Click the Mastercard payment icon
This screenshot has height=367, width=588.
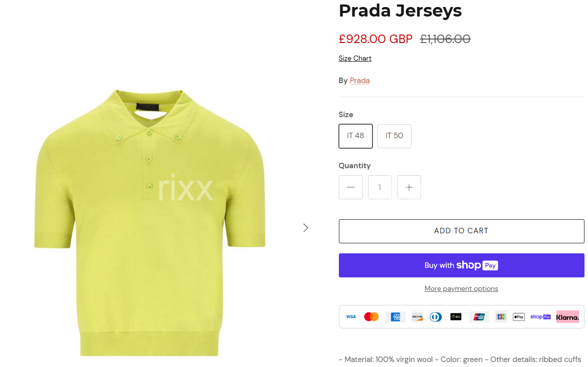tap(371, 317)
